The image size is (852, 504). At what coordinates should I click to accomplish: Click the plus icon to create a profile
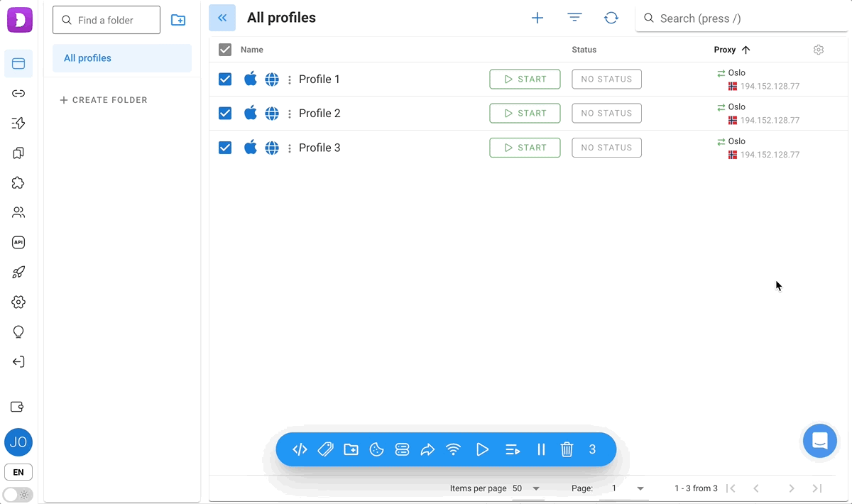click(537, 18)
